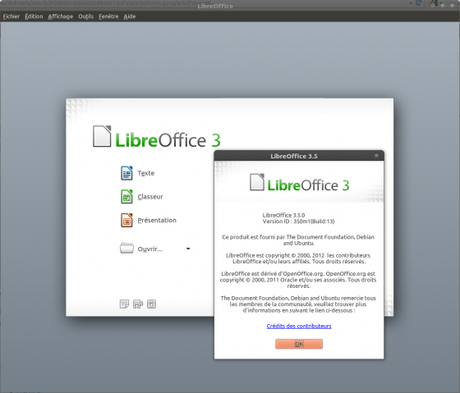
Task: Open the Affichage menu
Action: (x=60, y=16)
